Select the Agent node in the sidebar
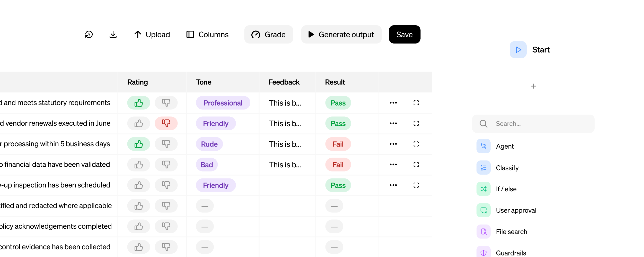 tap(505, 146)
